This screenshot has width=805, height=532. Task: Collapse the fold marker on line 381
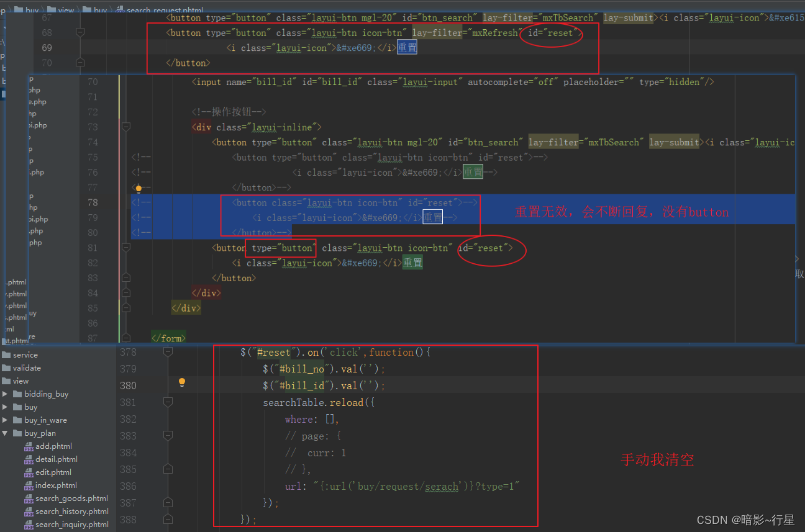point(167,402)
